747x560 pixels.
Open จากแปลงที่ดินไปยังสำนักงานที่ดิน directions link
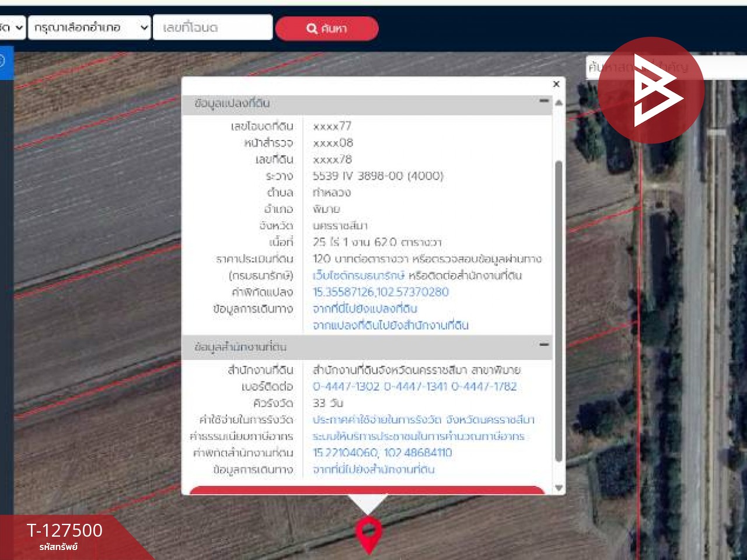point(390,325)
